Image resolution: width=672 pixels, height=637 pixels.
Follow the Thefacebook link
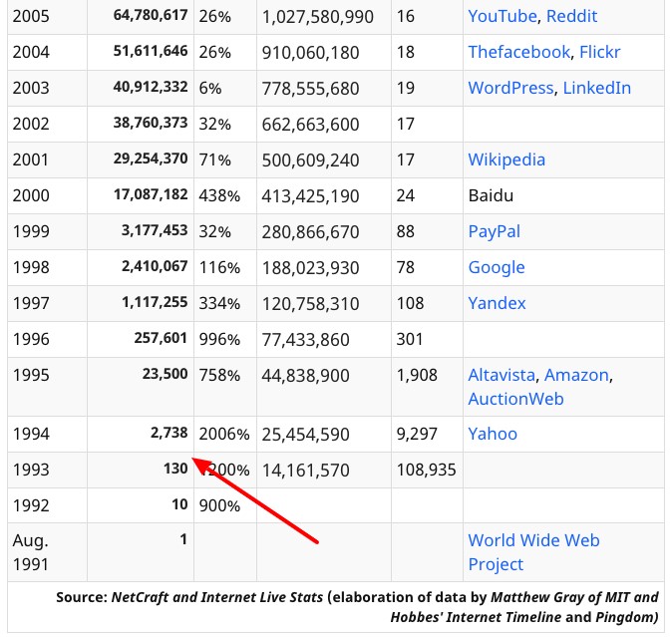(518, 52)
